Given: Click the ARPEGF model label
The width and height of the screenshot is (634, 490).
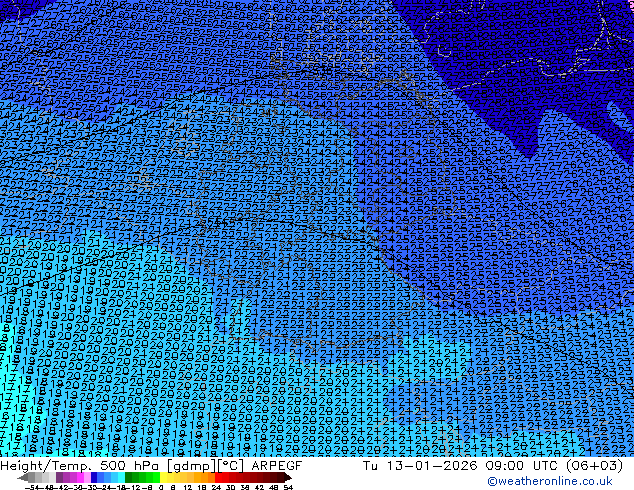Looking at the screenshot, I should [277, 466].
